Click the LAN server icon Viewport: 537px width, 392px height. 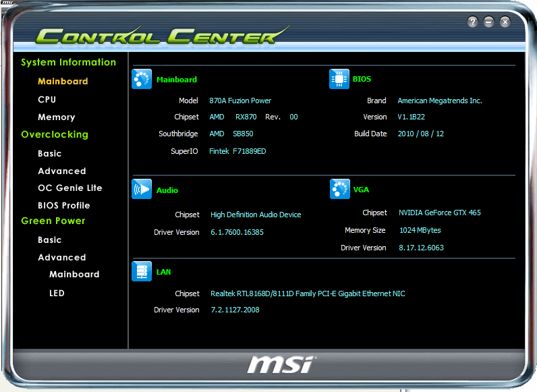(x=142, y=271)
